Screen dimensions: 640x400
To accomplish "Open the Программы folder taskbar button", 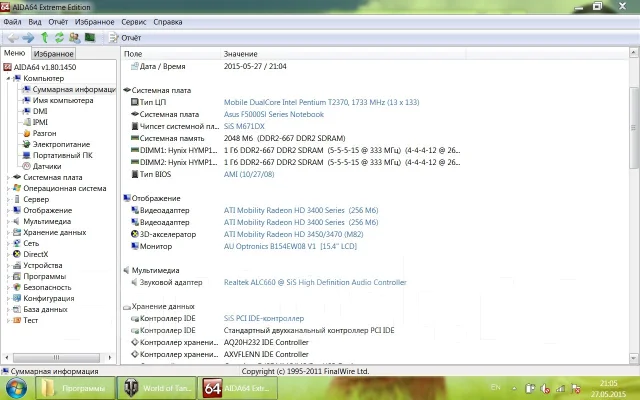I will click(x=76, y=388).
